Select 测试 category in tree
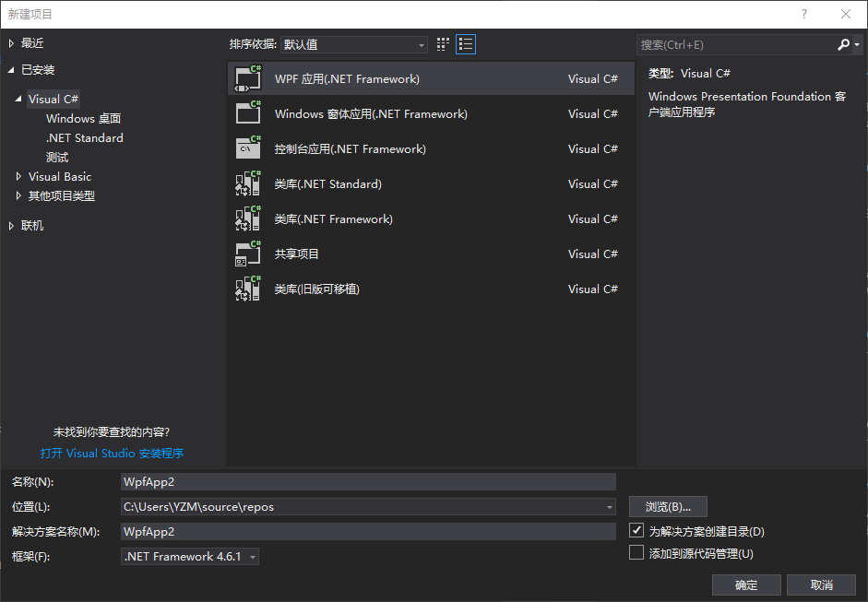The height and width of the screenshot is (602, 868). pyautogui.click(x=57, y=157)
